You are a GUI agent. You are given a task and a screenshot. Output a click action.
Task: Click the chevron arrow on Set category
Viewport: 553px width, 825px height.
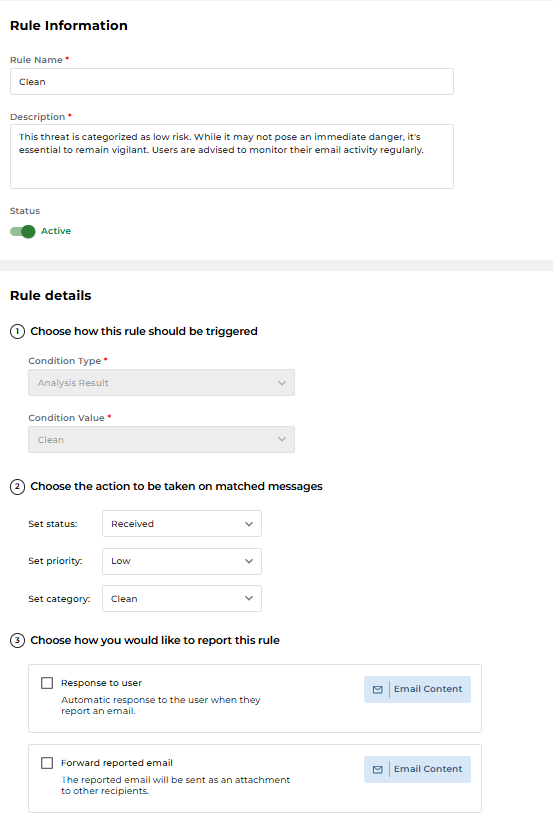pos(249,598)
